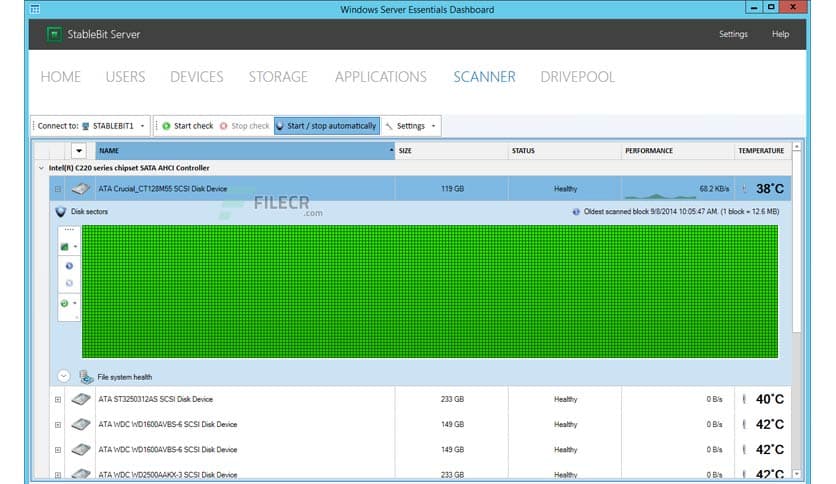Click the green sector map mark icon
This screenshot has width=836, height=484.
tap(65, 247)
